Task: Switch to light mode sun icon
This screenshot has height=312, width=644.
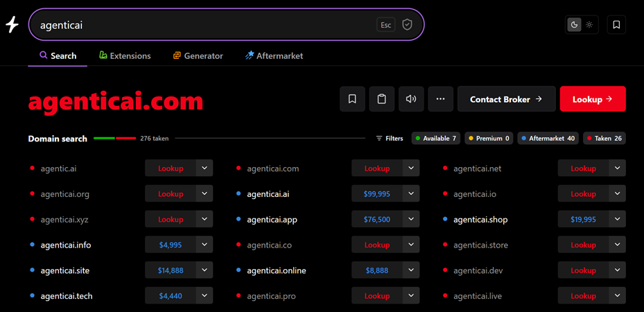Action: (x=589, y=25)
